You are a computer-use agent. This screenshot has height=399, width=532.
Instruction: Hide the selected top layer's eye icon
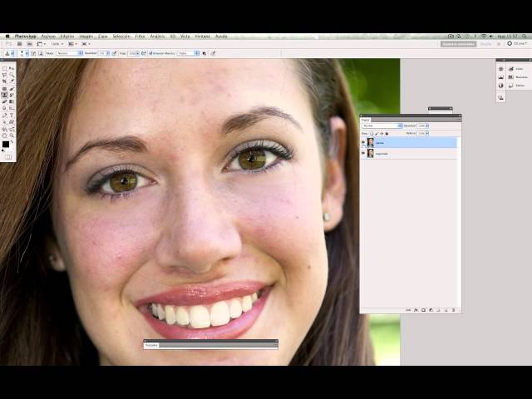pyautogui.click(x=363, y=143)
